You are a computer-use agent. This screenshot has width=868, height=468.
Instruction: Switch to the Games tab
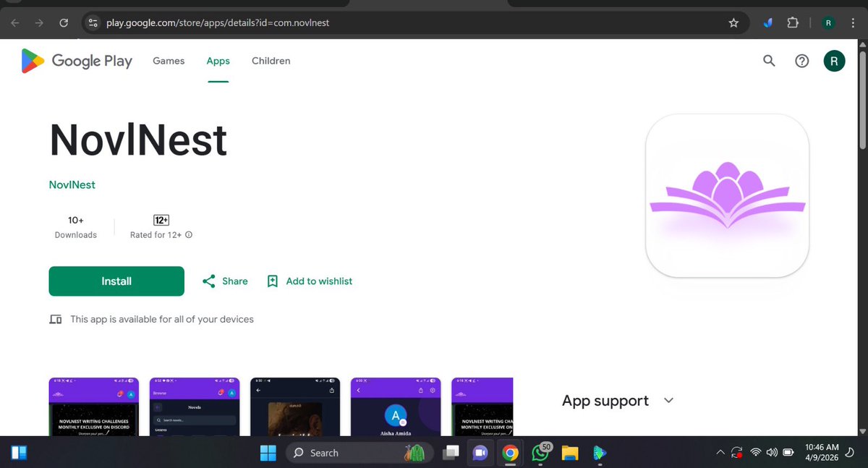click(x=169, y=61)
